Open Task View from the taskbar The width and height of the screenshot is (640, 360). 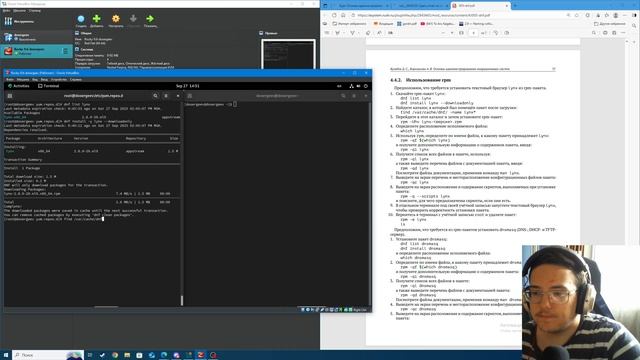pyautogui.click(x=90, y=355)
